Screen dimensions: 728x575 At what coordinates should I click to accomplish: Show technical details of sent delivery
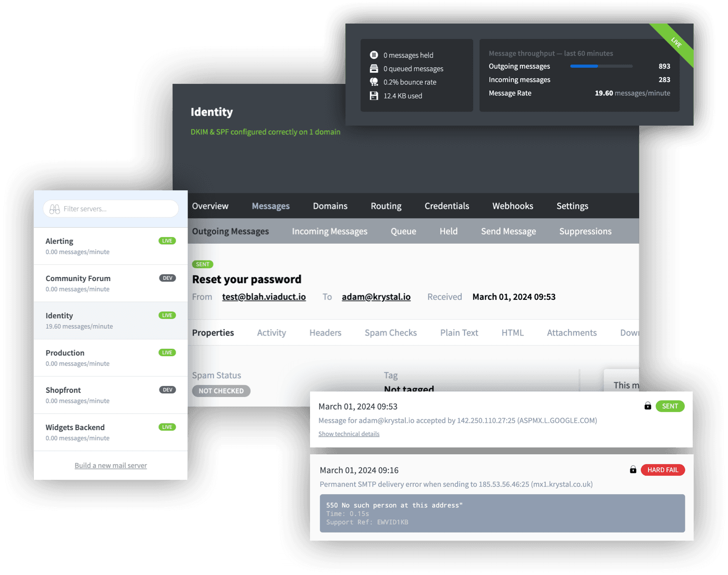[x=349, y=434]
